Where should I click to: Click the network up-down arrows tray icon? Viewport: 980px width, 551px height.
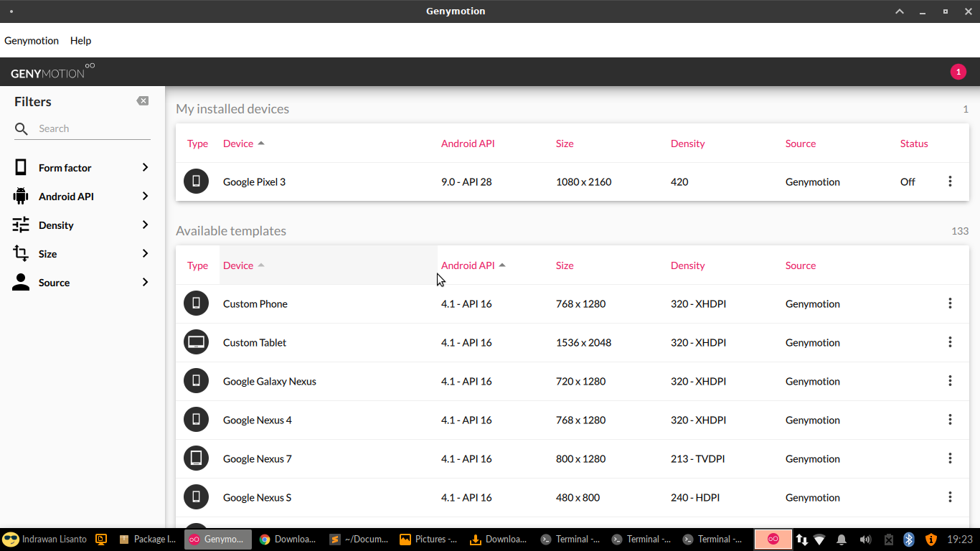(x=802, y=540)
